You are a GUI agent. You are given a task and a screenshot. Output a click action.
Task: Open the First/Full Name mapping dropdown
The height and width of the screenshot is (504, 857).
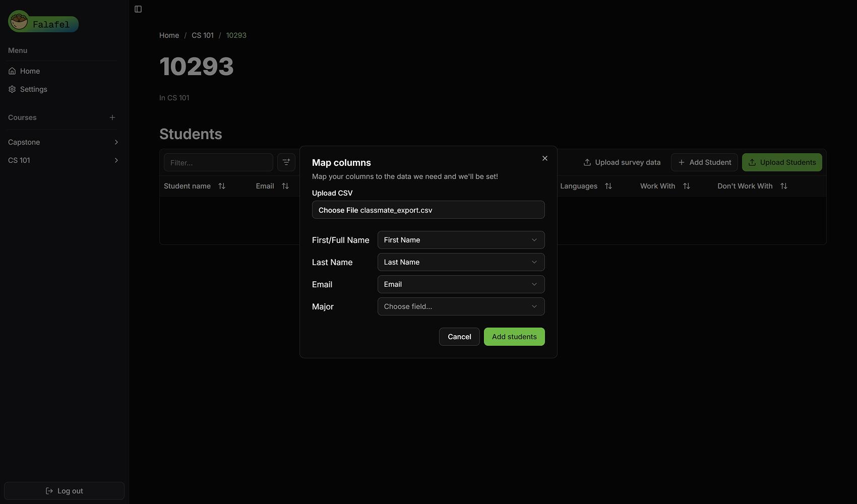pyautogui.click(x=460, y=240)
